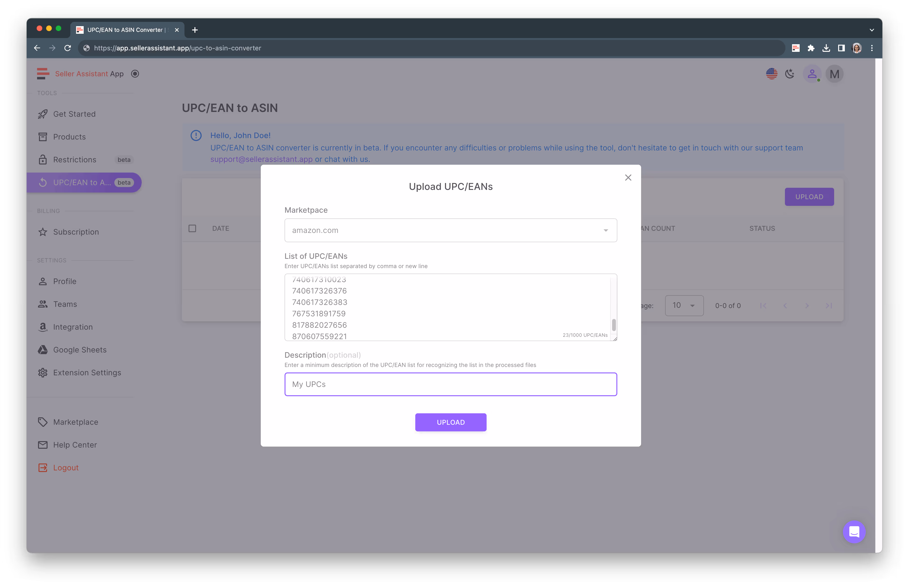Viewport: 909px width, 588px height.
Task: Go to previous page arrow
Action: pos(785,305)
